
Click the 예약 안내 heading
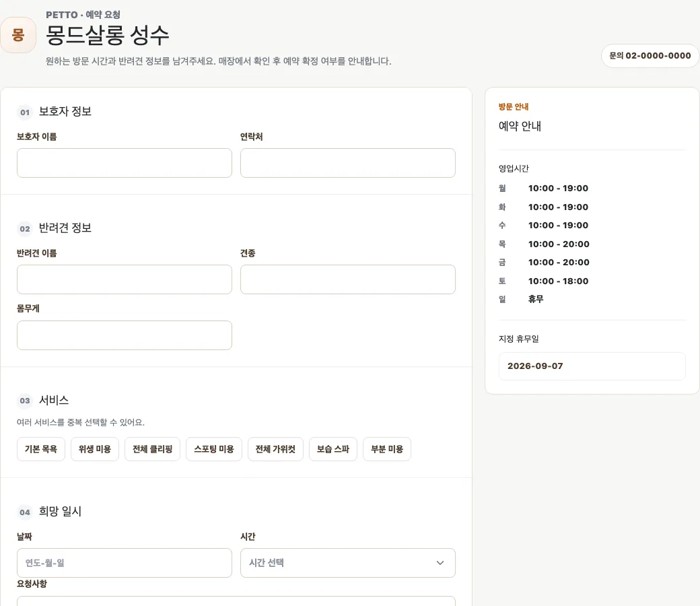tap(520, 127)
